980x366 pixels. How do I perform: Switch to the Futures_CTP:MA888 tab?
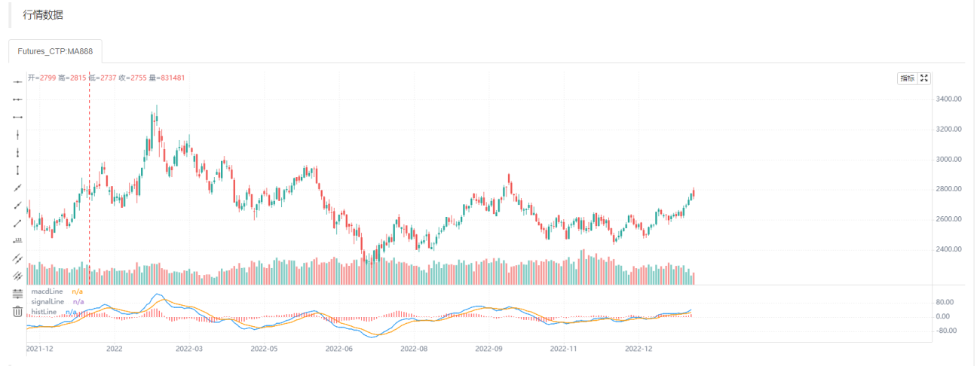pyautogui.click(x=55, y=51)
